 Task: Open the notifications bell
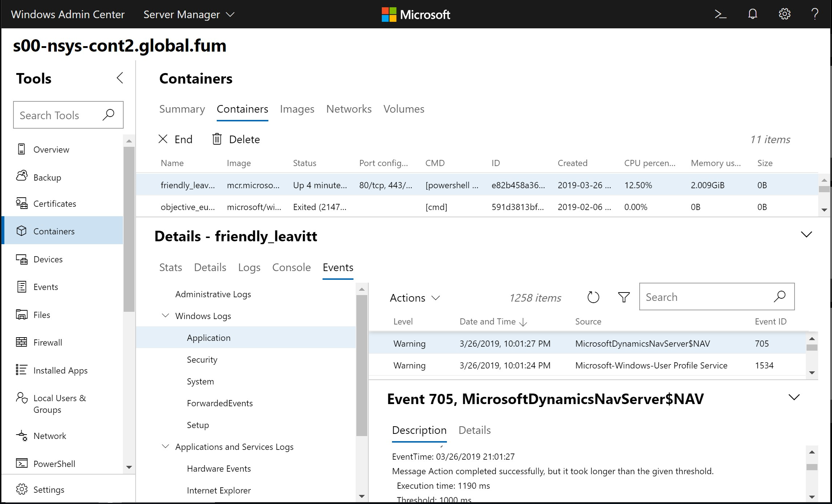click(x=752, y=14)
